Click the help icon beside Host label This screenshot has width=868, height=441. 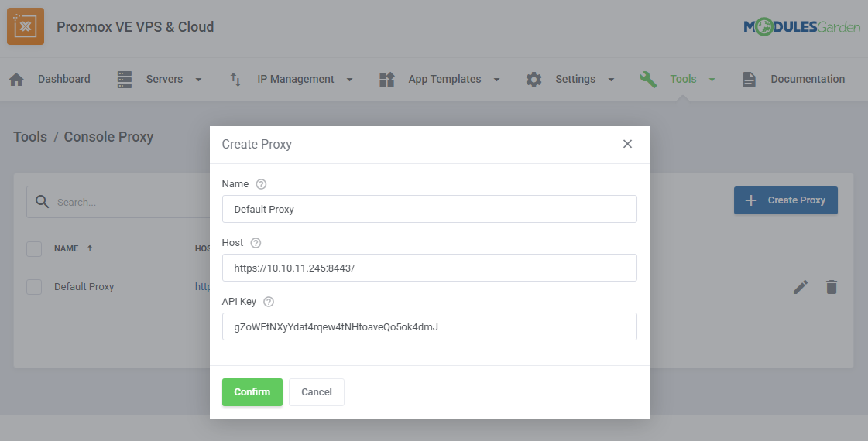[x=256, y=243]
